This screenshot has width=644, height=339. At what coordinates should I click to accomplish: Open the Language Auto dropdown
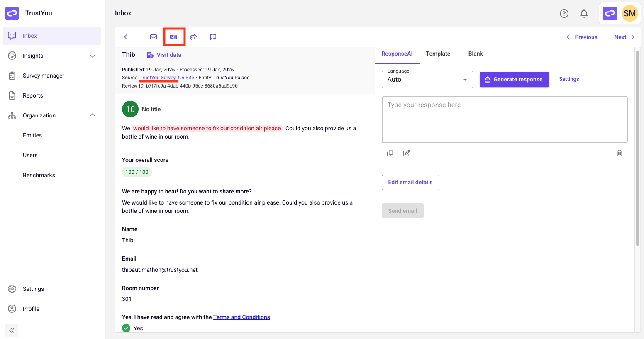pos(427,80)
